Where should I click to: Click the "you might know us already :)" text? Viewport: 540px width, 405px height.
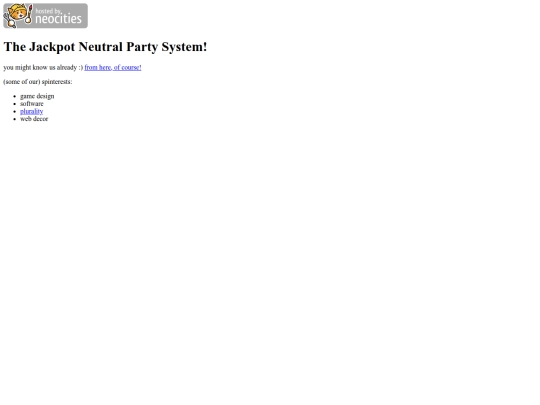point(43,68)
